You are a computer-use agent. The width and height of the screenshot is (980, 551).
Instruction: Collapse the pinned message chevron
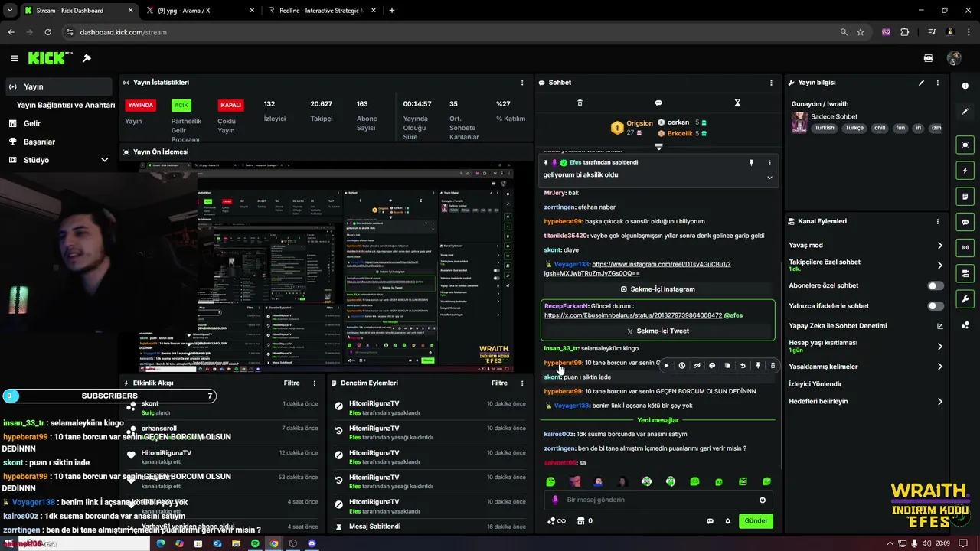click(769, 178)
